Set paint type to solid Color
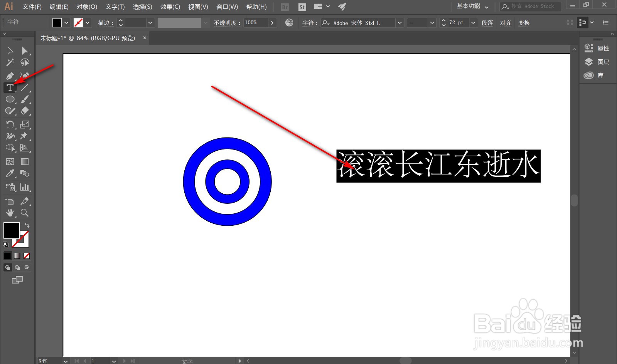 pyautogui.click(x=8, y=256)
